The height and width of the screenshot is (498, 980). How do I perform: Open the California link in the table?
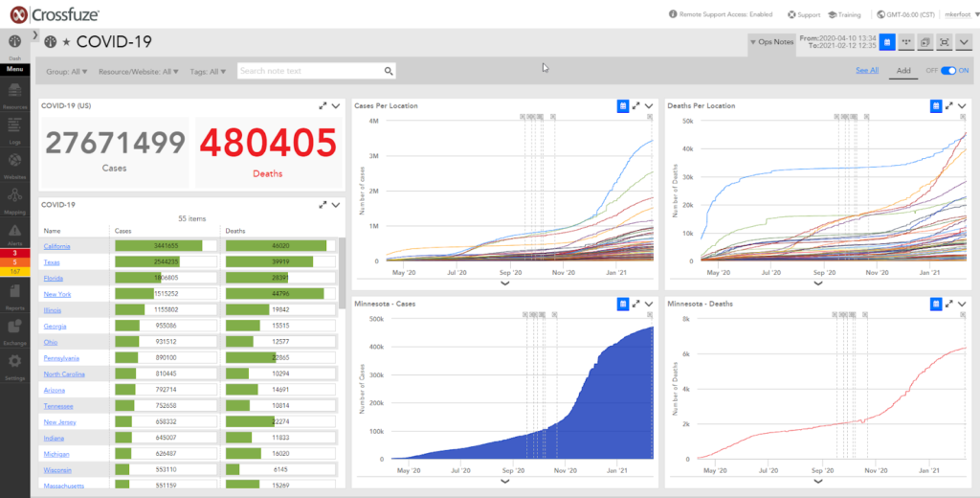click(56, 246)
